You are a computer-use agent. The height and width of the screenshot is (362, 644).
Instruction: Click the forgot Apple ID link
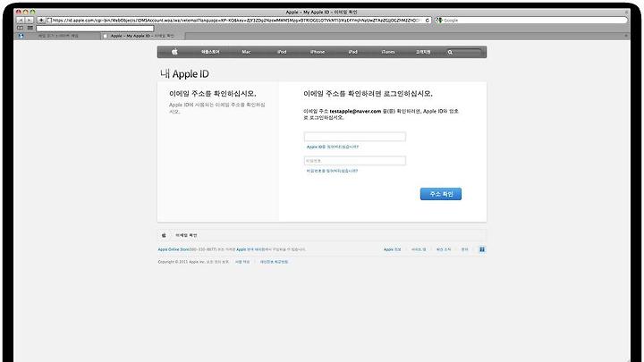click(333, 147)
